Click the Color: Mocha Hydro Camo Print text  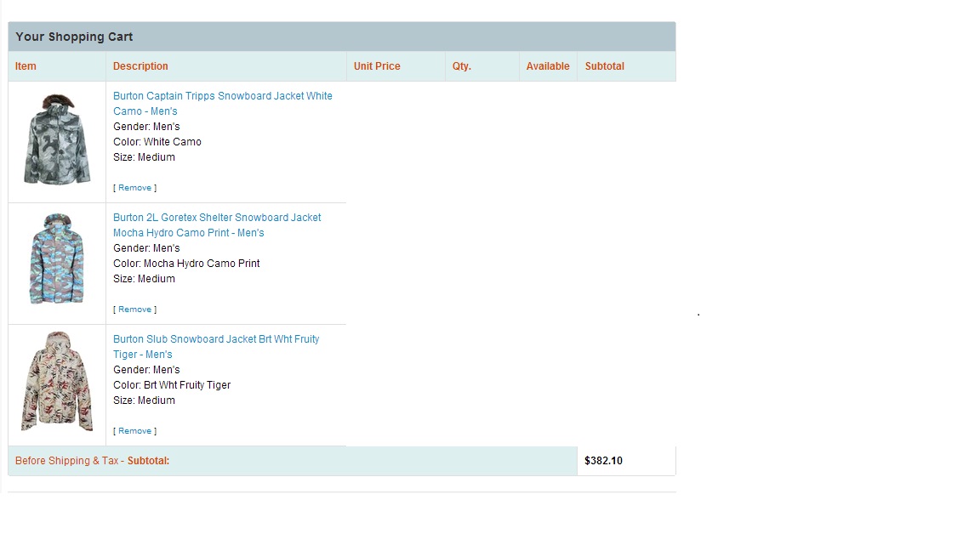[186, 264]
